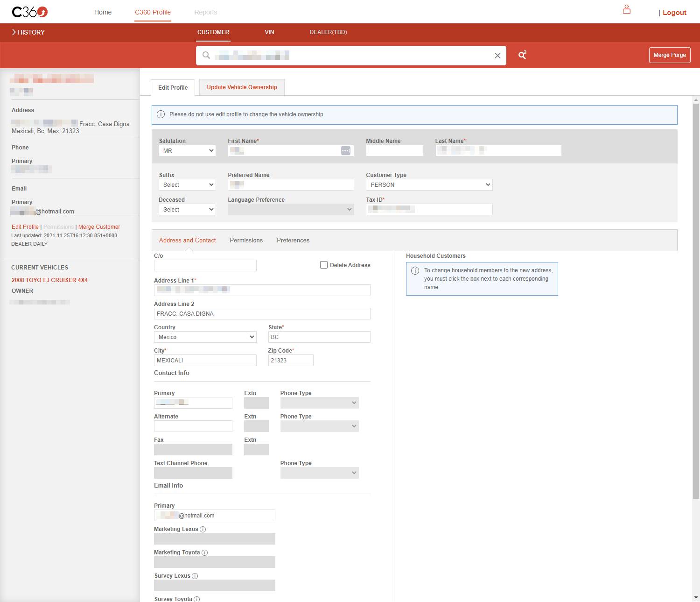Viewport: 700px width, 602px height.
Task: Open the Language Preference dropdown
Action: coord(291,209)
